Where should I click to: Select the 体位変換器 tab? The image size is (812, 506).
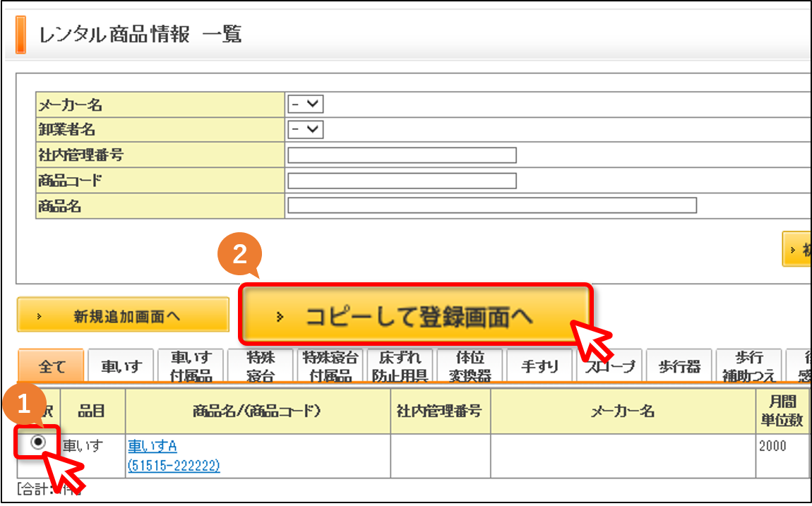coord(470,366)
